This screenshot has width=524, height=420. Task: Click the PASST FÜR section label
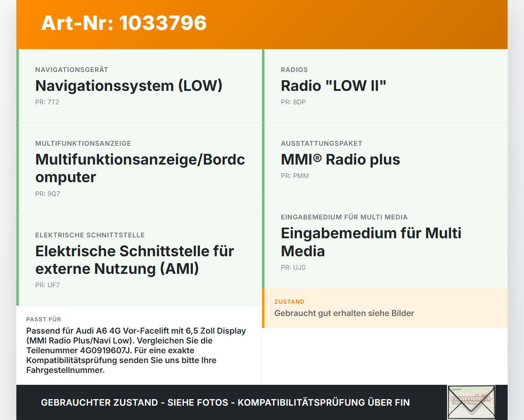pyautogui.click(x=43, y=319)
